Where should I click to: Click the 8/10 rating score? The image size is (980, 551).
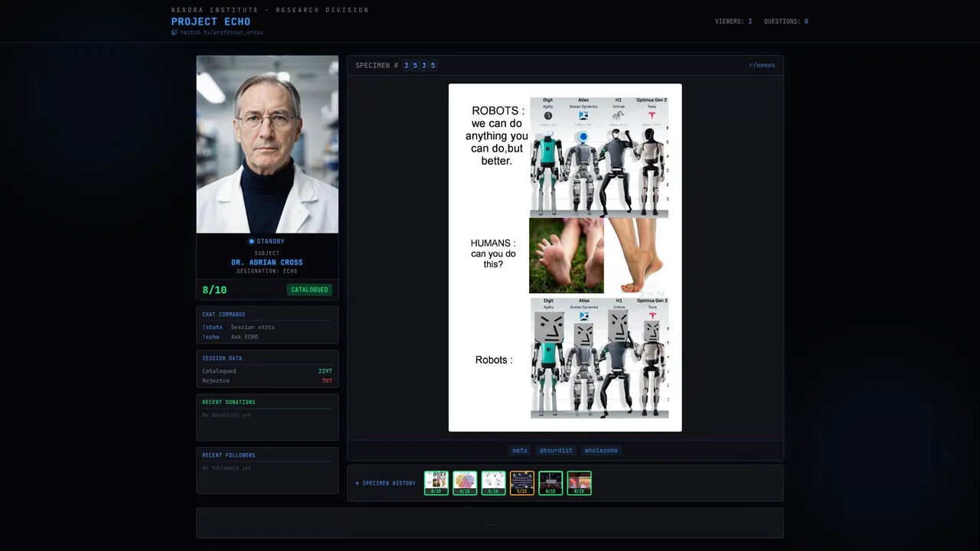[214, 290]
